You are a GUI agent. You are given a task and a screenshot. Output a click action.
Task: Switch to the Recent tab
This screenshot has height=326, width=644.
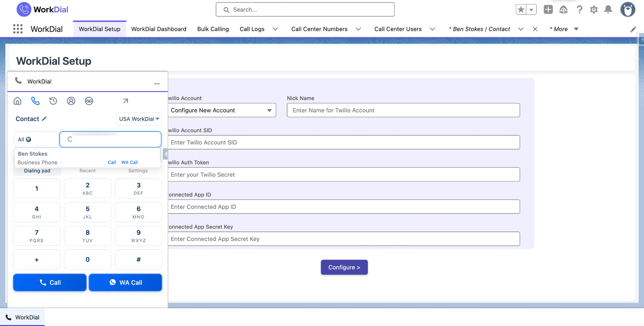[x=87, y=171]
